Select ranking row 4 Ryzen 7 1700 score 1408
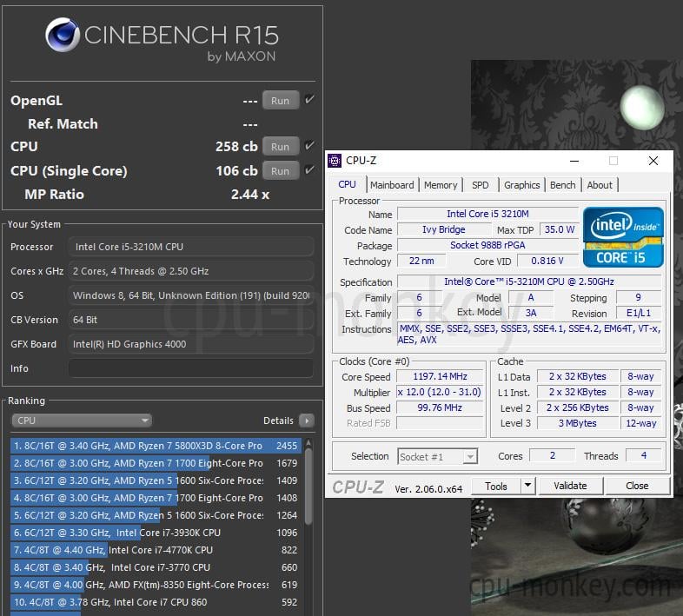Screen dimensions: 683x616 point(156,498)
